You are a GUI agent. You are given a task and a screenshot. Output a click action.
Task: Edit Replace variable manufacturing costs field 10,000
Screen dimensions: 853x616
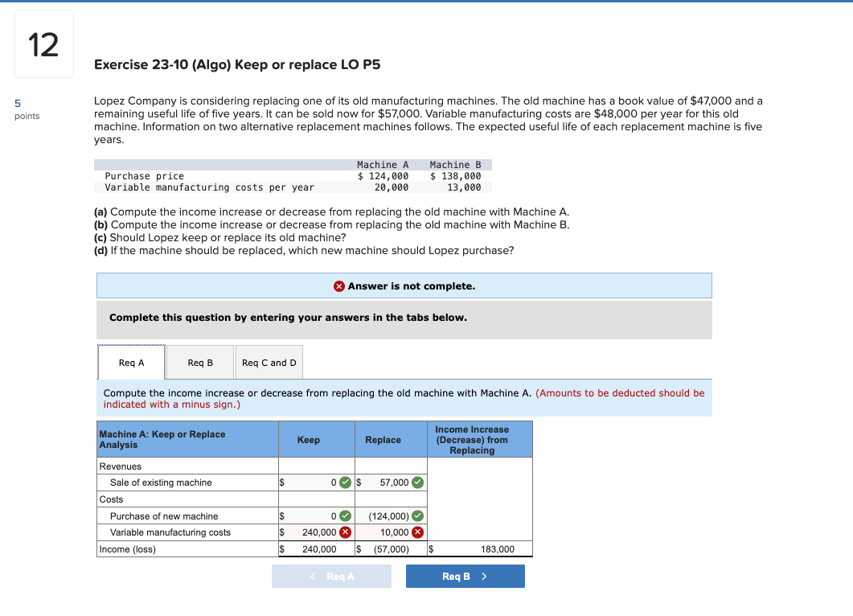coord(392,532)
